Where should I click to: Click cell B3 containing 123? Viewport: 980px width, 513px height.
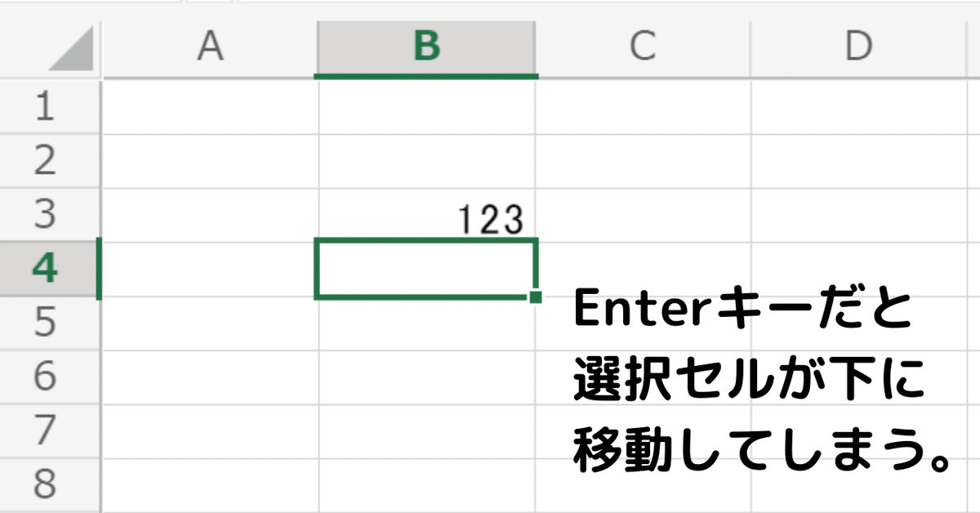point(426,216)
